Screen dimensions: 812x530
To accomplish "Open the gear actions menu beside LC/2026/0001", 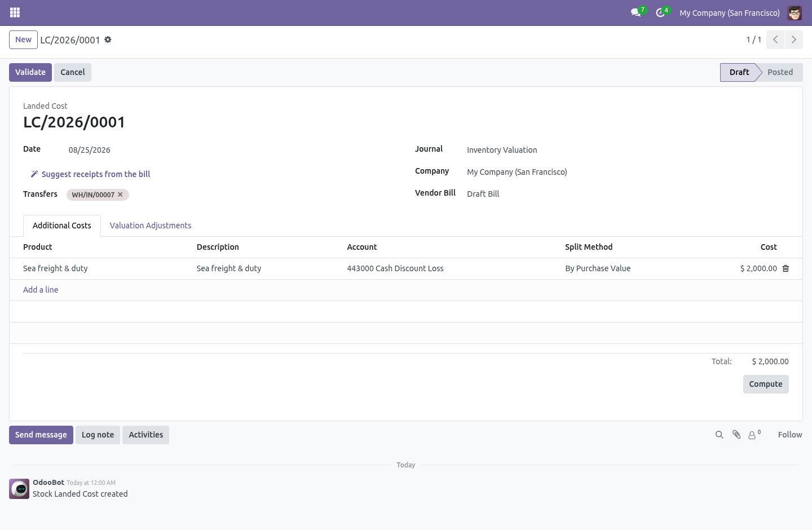I will pos(108,39).
